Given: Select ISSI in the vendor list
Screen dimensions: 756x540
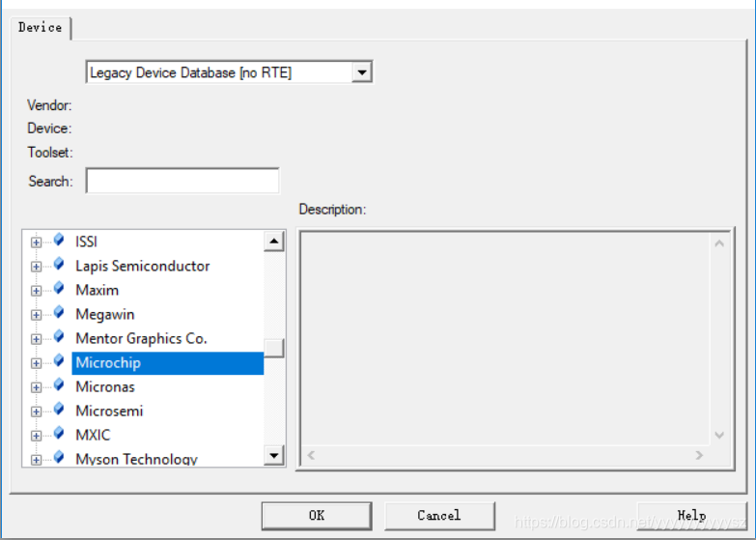Looking at the screenshot, I should click(x=86, y=242).
